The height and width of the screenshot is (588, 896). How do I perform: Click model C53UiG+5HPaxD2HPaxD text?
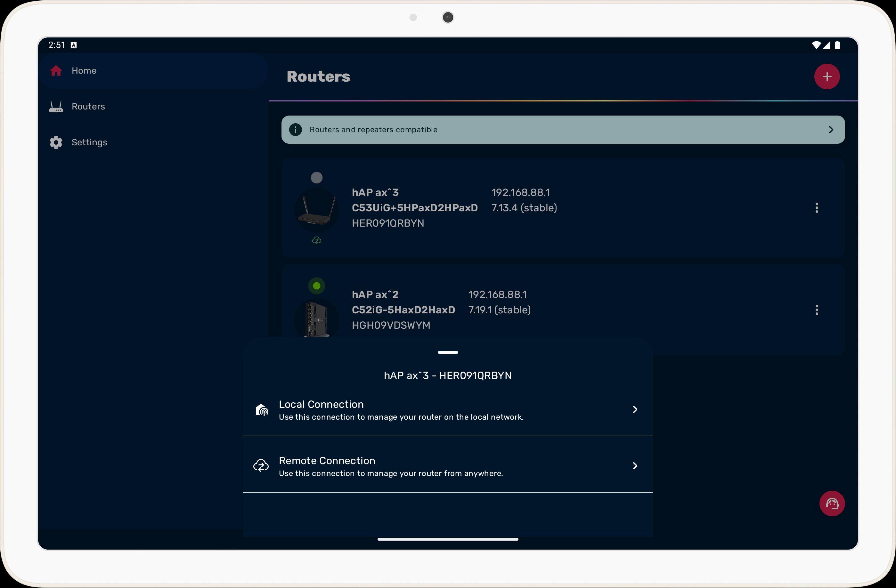coord(414,208)
